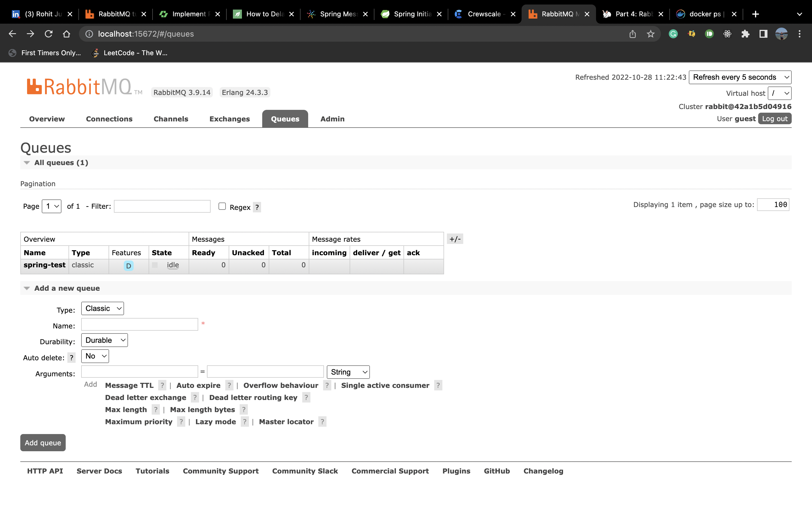This screenshot has height=507, width=812.
Task: Click the D durable feature badge
Action: click(129, 266)
